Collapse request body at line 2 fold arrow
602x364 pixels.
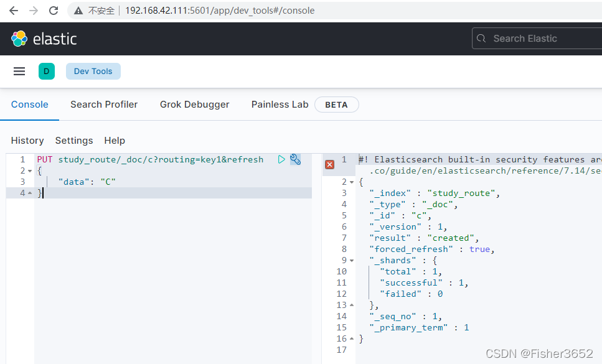pyautogui.click(x=30, y=171)
